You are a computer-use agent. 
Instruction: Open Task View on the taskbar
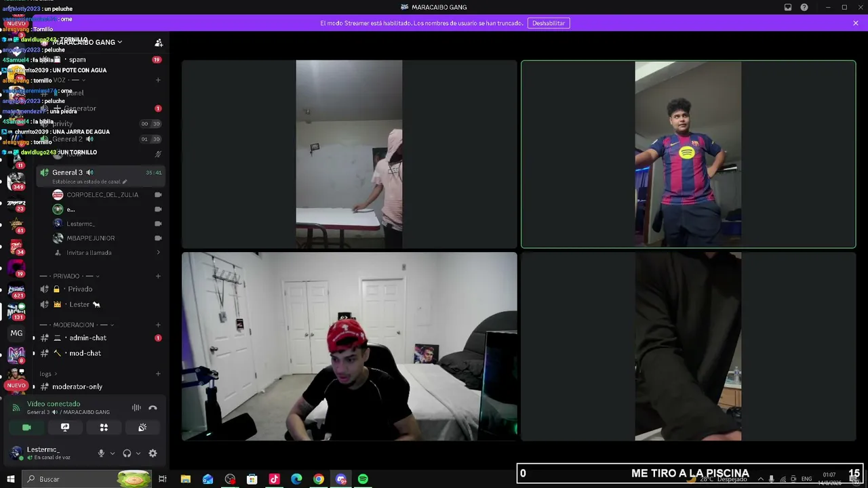click(163, 479)
